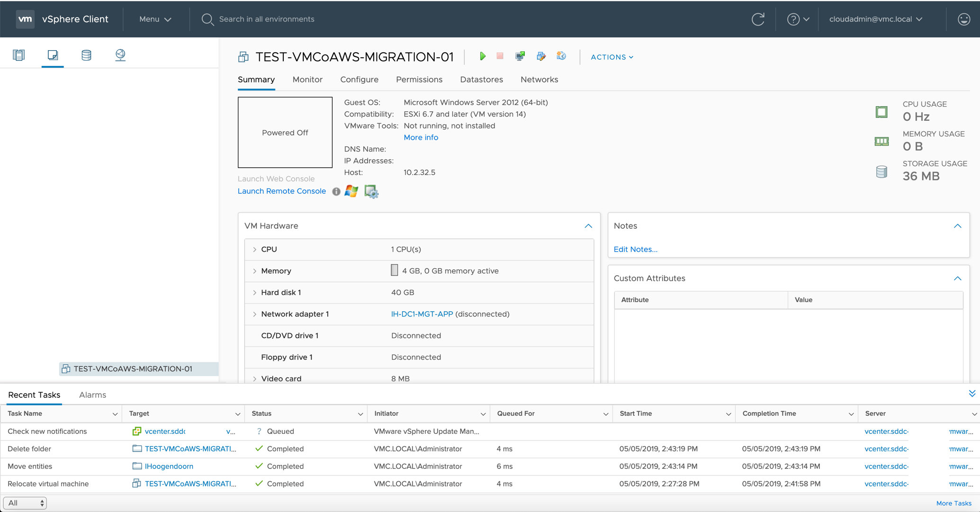
Task: Switch to the Alarms tab
Action: pyautogui.click(x=92, y=395)
